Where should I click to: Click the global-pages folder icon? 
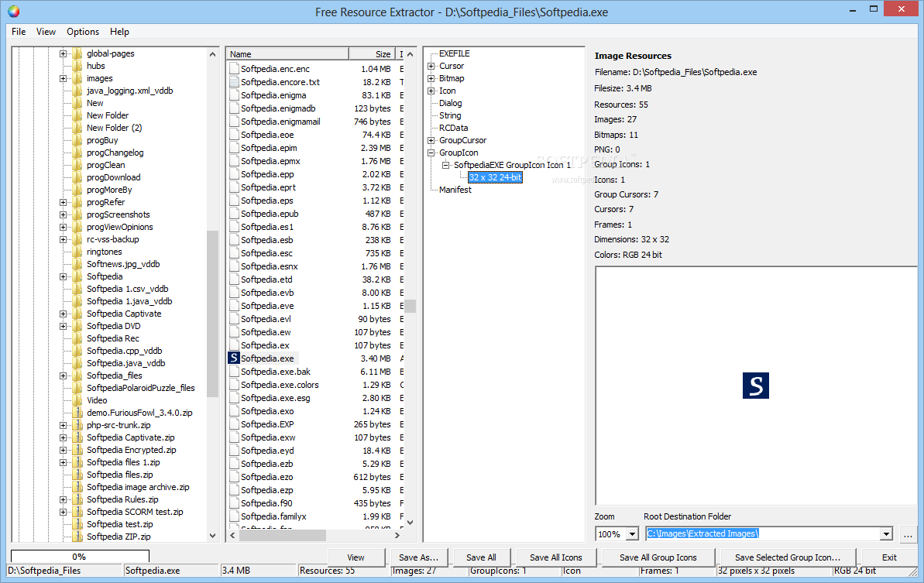(x=77, y=53)
